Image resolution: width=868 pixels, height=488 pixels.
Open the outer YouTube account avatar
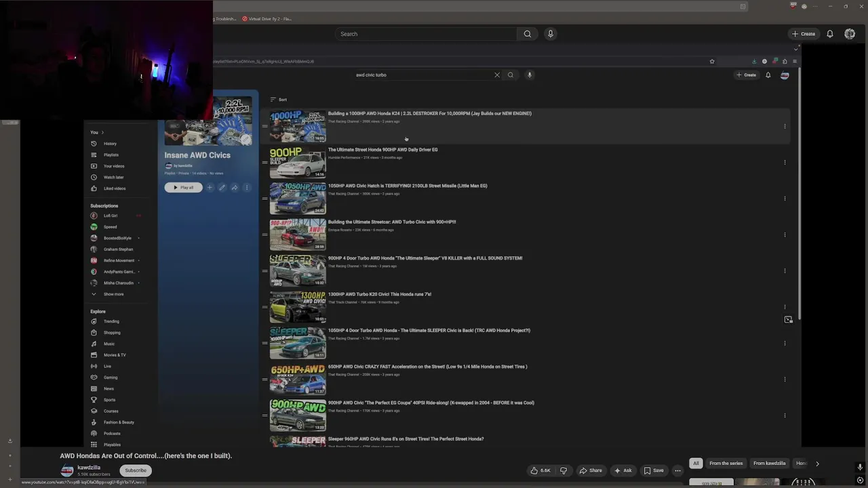tap(850, 34)
